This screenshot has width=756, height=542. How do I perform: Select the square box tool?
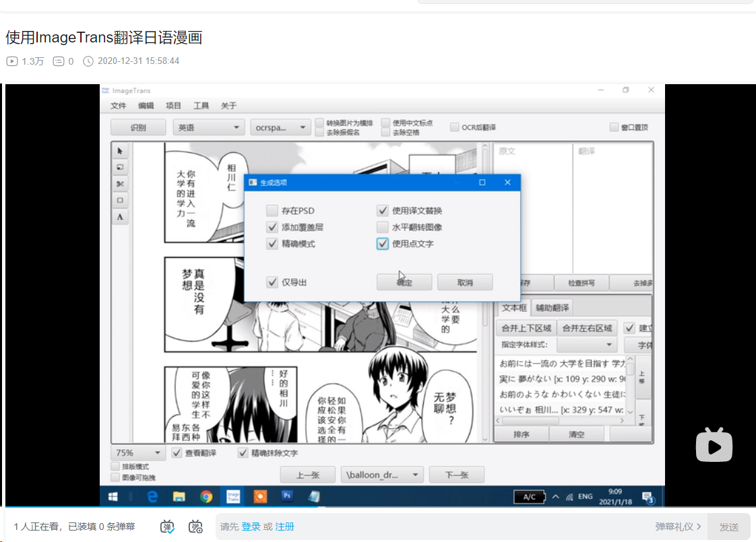[120, 200]
